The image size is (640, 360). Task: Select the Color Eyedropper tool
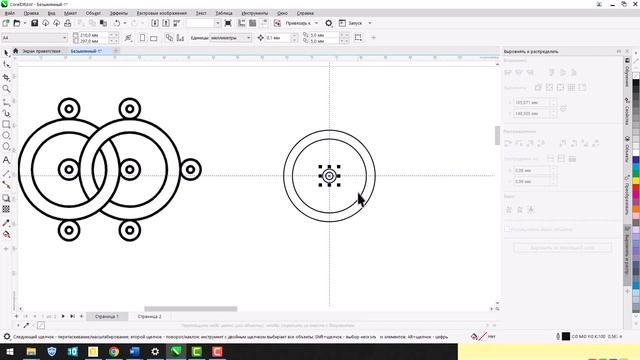pos(6,223)
